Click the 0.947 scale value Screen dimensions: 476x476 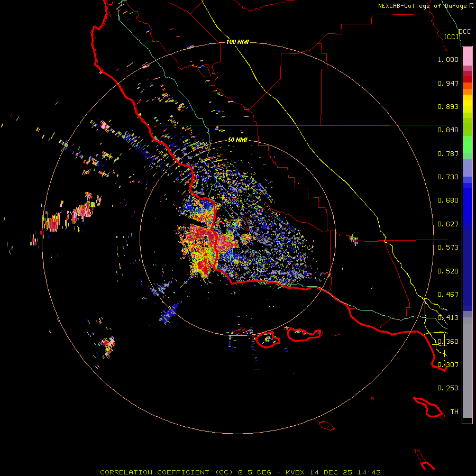coord(448,83)
